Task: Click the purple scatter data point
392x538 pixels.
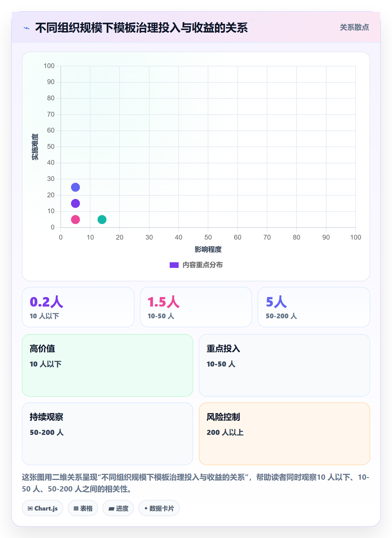Action: 75,203
